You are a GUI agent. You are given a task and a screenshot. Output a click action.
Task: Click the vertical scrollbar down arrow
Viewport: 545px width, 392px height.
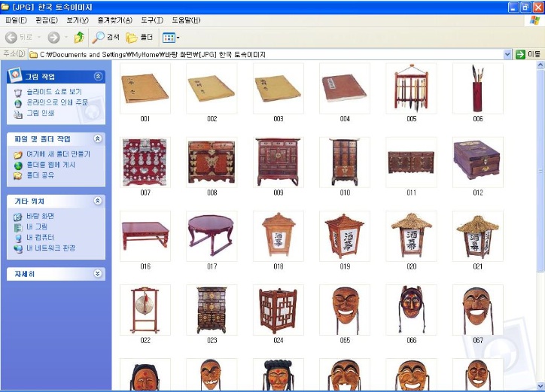click(x=540, y=386)
